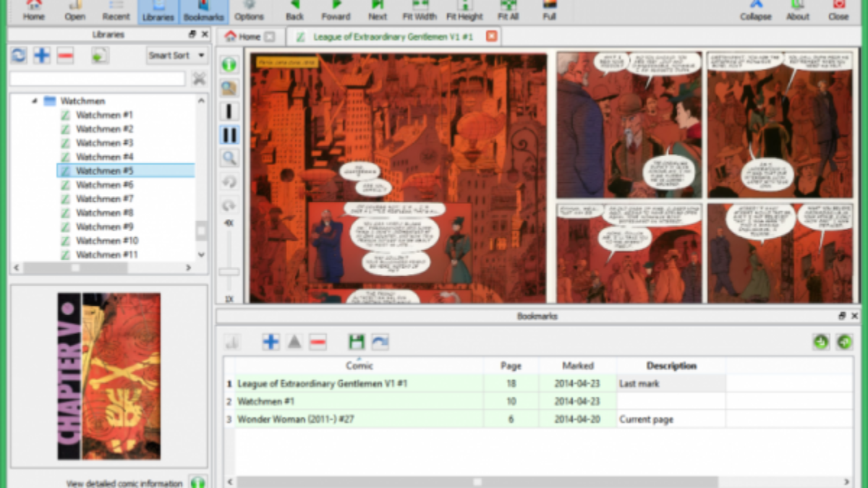Open the Options settings
The image size is (868, 488).
(x=249, y=11)
